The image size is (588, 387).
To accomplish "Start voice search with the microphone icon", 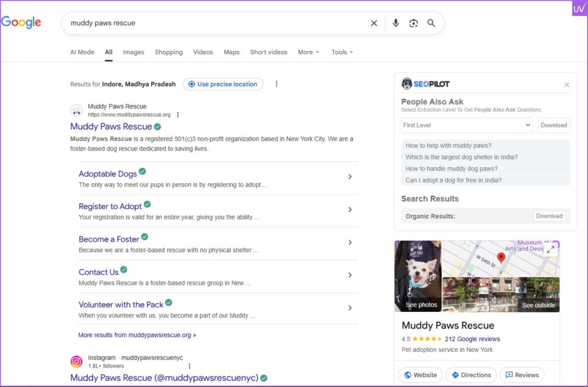I will click(396, 23).
